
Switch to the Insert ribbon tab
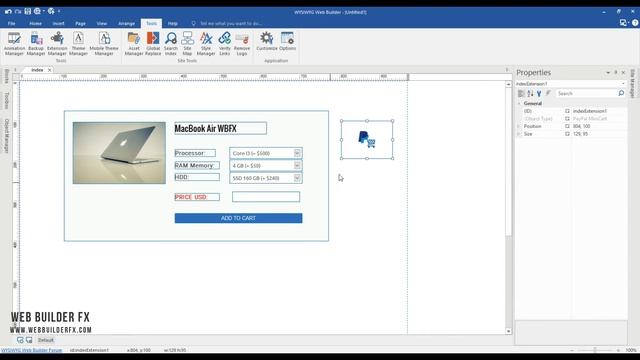(x=58, y=24)
